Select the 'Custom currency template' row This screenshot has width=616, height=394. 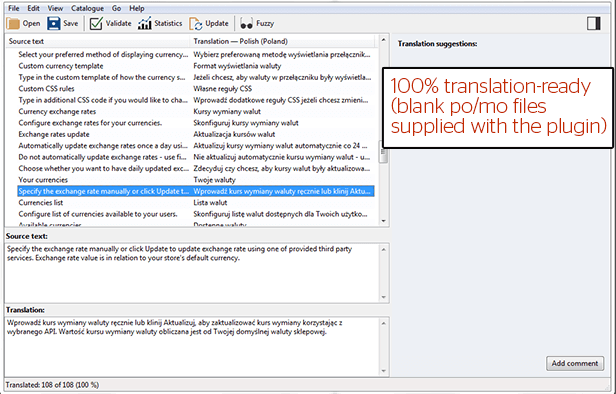[196, 66]
